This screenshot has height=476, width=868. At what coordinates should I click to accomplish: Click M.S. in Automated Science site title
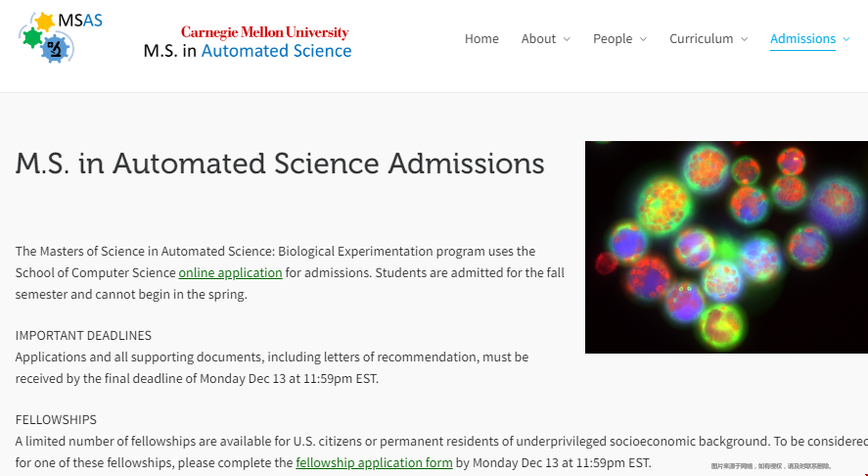click(x=248, y=50)
